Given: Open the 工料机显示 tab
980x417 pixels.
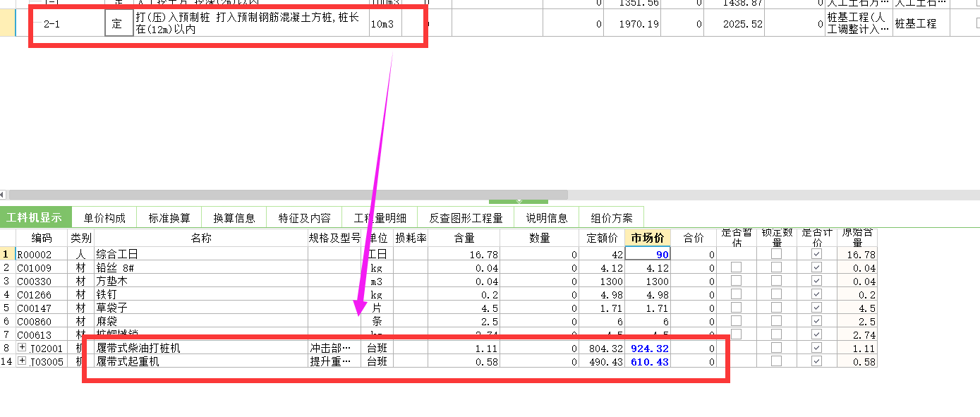Looking at the screenshot, I should click(35, 218).
